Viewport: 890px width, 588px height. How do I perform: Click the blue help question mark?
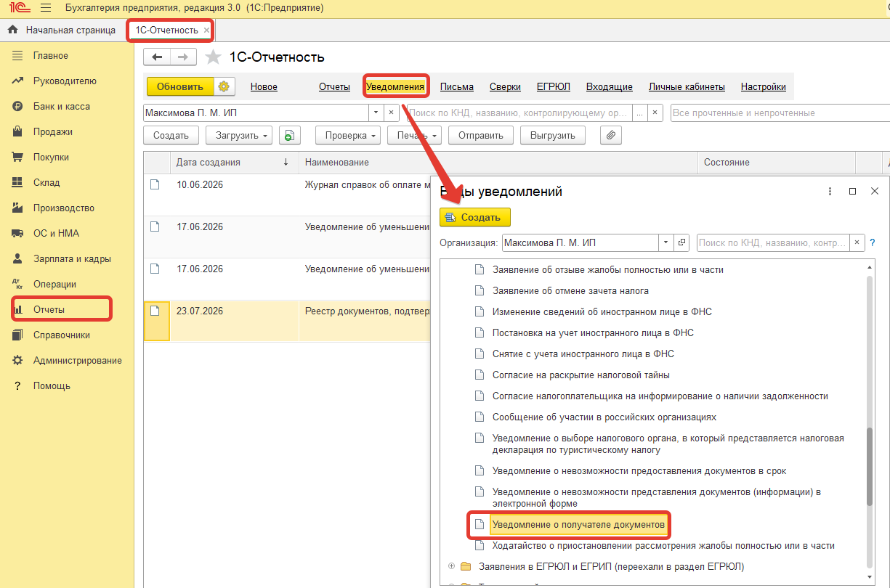click(x=873, y=243)
